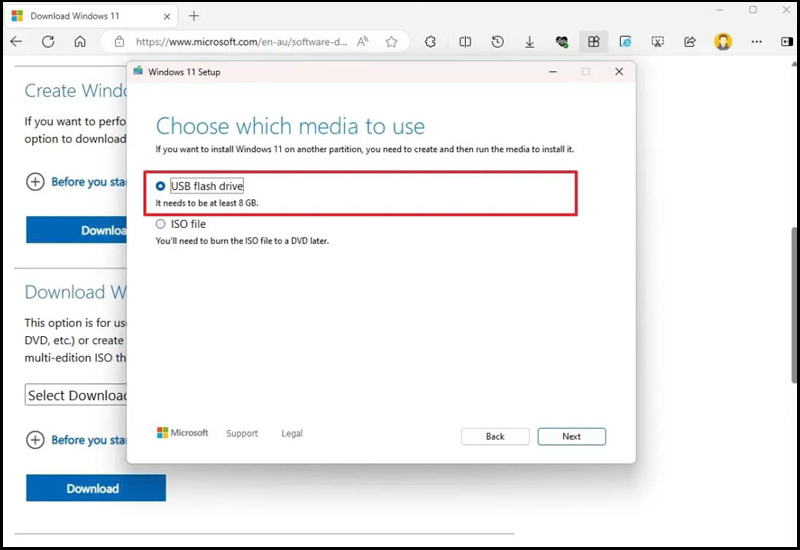The image size is (800, 550).
Task: Click the lower Download button on page
Action: 96,488
